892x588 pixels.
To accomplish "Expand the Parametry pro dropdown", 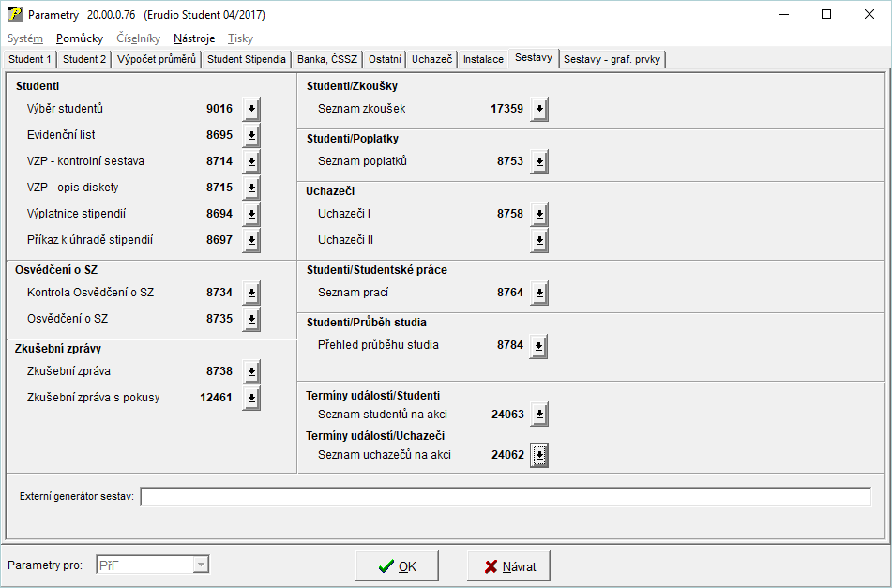I will click(200, 565).
